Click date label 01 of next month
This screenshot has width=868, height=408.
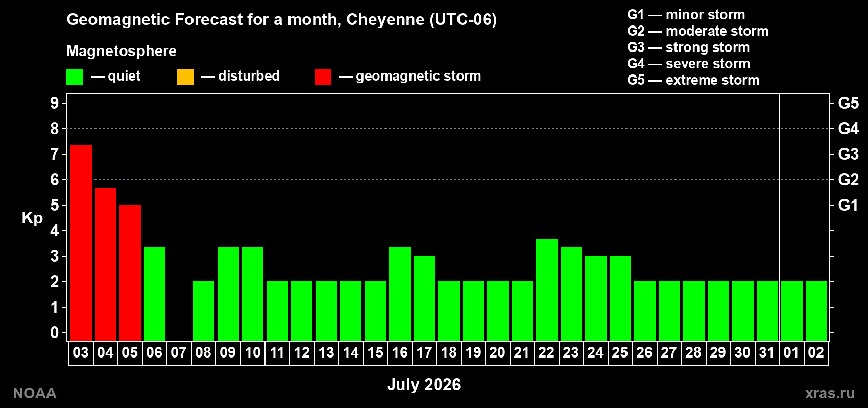pyautogui.click(x=791, y=352)
